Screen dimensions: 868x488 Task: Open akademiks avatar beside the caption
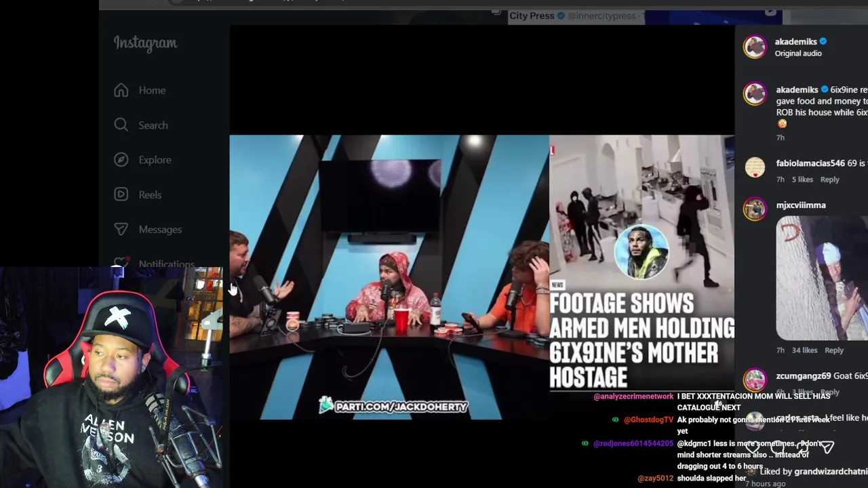point(755,94)
